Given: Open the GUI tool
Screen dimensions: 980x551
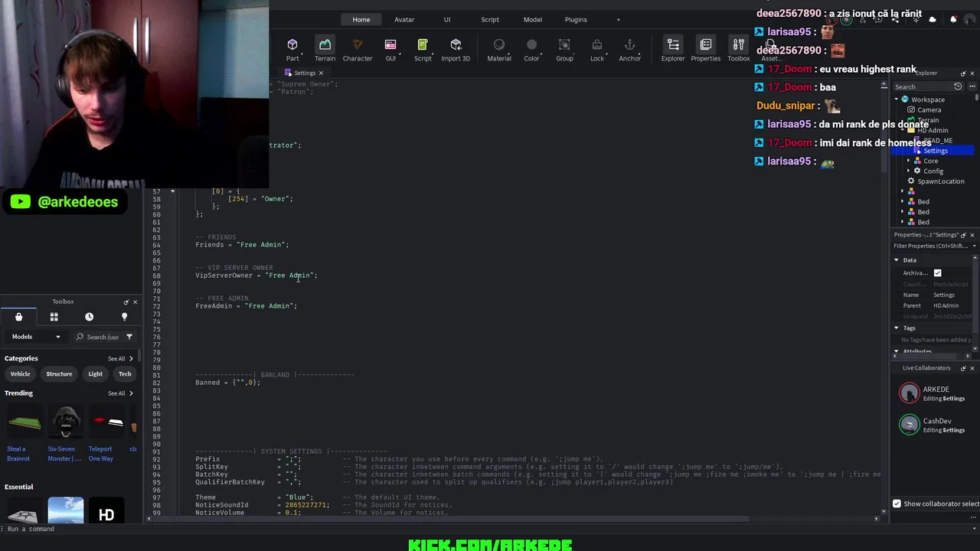Looking at the screenshot, I should [390, 49].
